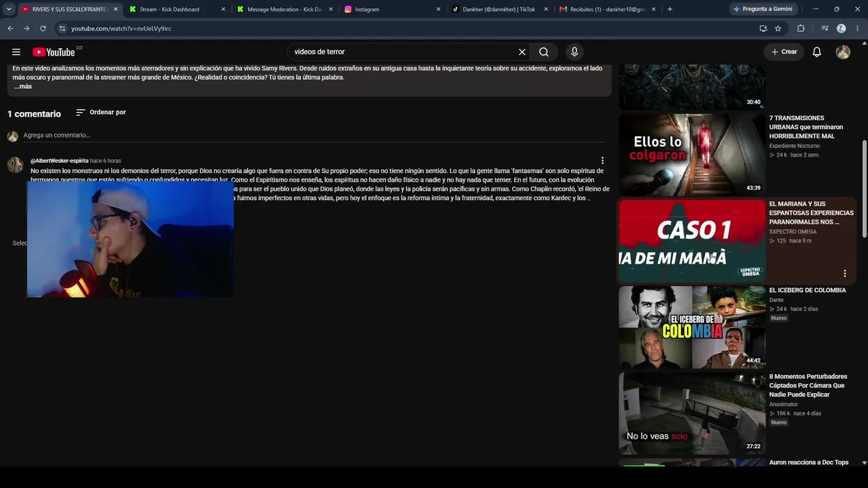Screen dimensions: 868x488
Task: Go back to the previous page
Action: tap(10, 28)
